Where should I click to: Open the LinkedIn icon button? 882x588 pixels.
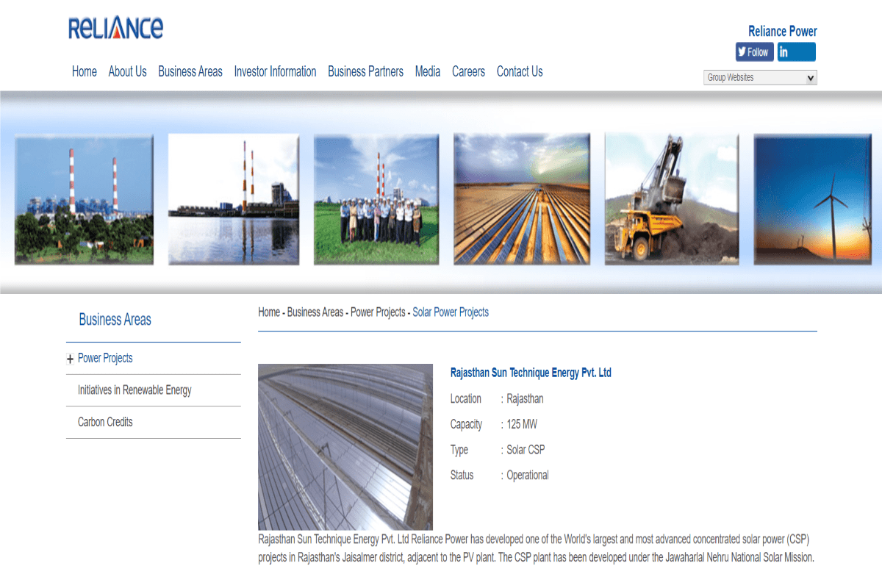pyautogui.click(x=796, y=52)
